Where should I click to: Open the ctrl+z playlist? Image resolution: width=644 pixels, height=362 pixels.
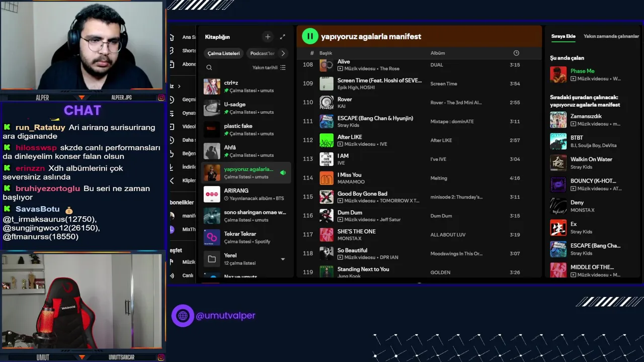[246, 86]
